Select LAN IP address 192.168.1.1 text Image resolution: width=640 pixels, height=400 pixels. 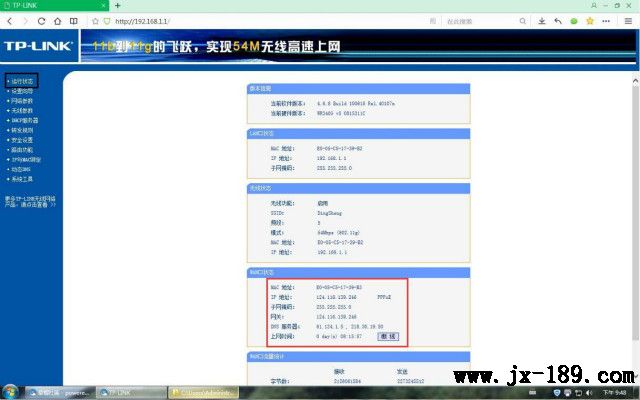[x=332, y=158]
